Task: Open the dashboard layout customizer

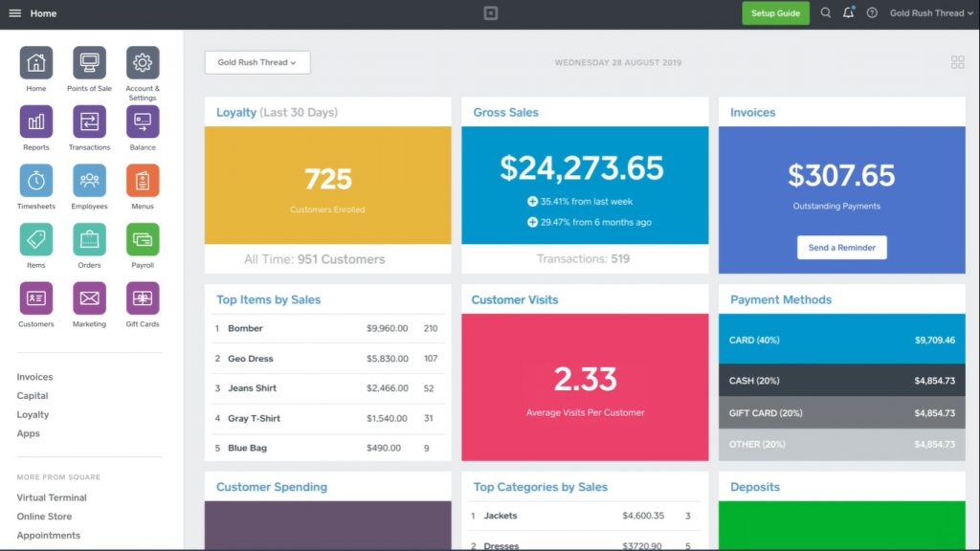Action: 957,61
